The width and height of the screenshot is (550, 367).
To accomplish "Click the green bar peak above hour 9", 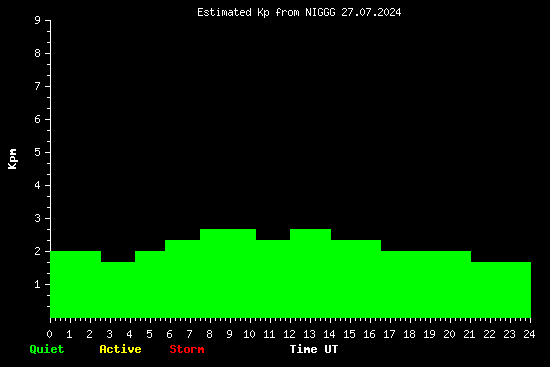I will click(x=228, y=274).
